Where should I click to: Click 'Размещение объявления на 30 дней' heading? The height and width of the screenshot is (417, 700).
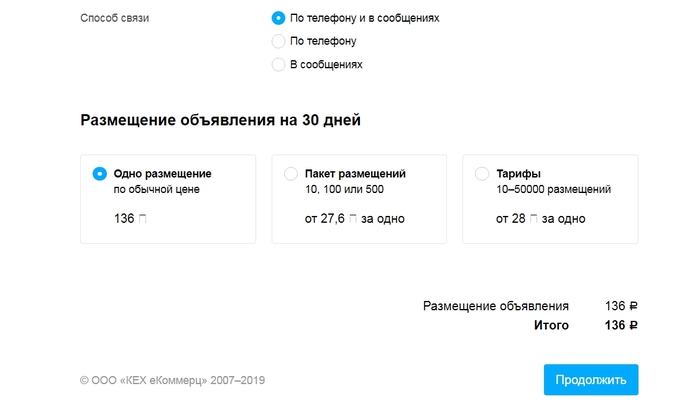coord(220,120)
